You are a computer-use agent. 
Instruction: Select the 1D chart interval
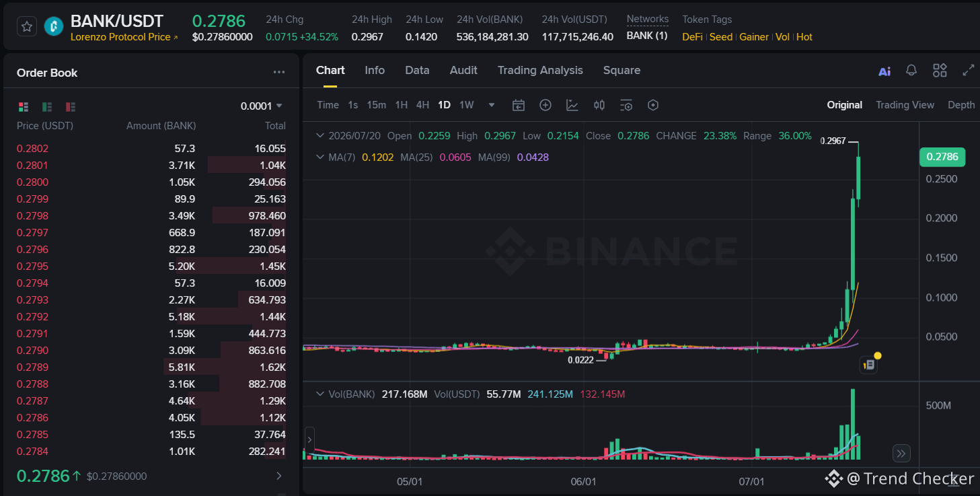(444, 105)
